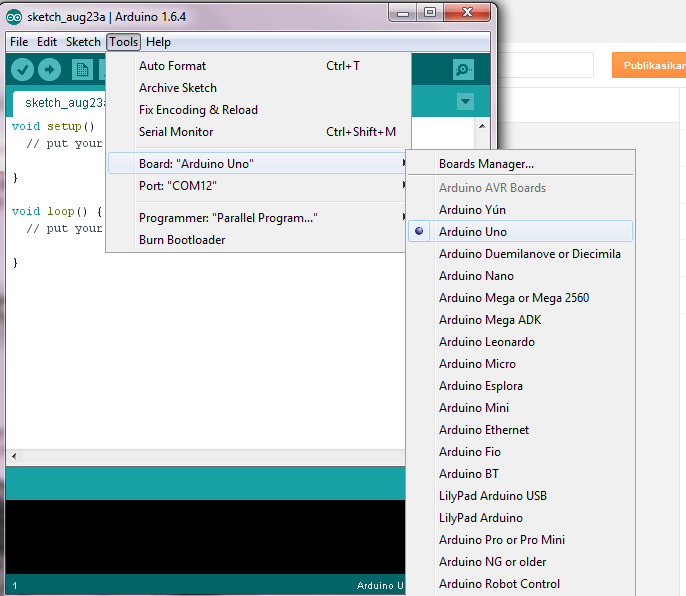This screenshot has height=596, width=686.
Task: Open the File menu
Action: 19,42
